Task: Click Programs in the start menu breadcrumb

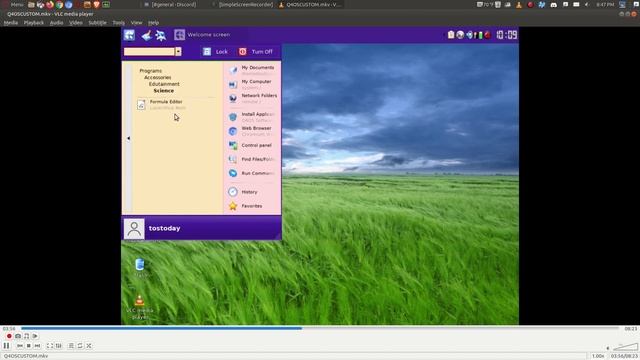Action: tap(151, 71)
